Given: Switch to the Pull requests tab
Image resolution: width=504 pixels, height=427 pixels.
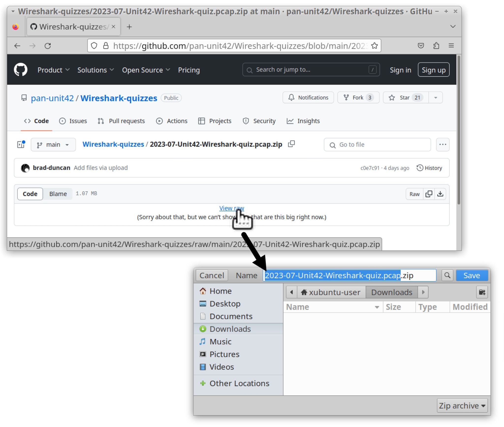Looking at the screenshot, I should click(x=121, y=121).
